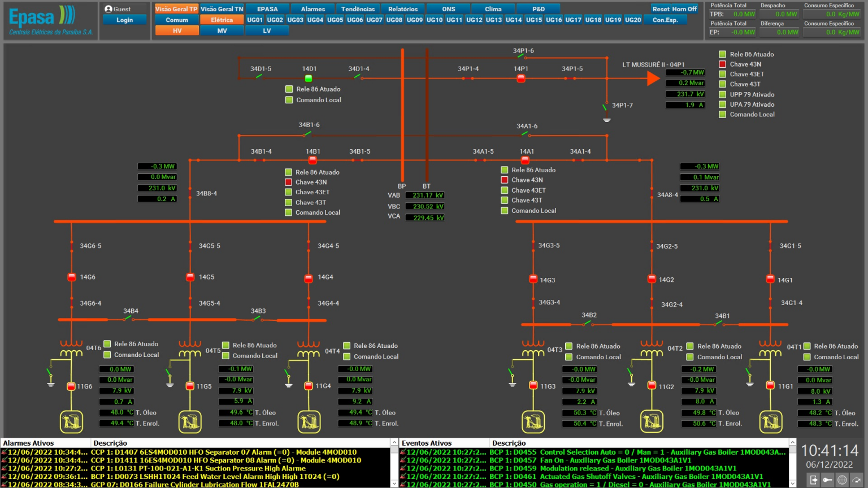The width and height of the screenshot is (868, 488).
Task: Switch to the MV voltage view
Action: point(222,30)
